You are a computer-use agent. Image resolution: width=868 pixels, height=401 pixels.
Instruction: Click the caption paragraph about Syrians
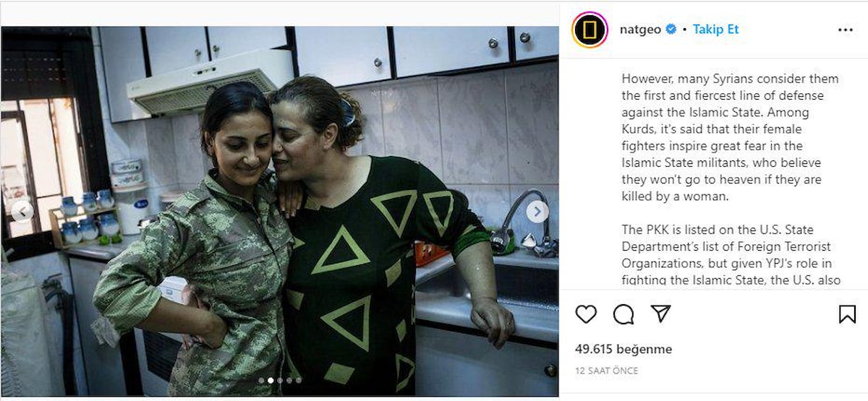click(x=731, y=137)
